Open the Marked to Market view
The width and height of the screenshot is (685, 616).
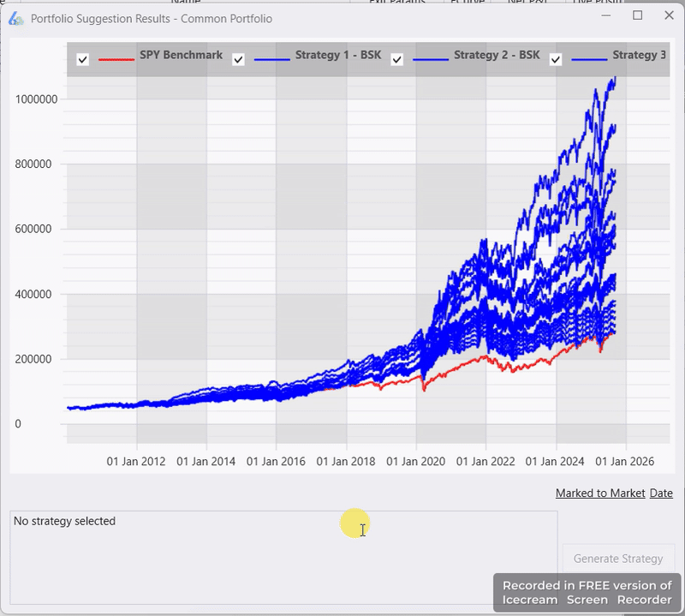coord(599,493)
